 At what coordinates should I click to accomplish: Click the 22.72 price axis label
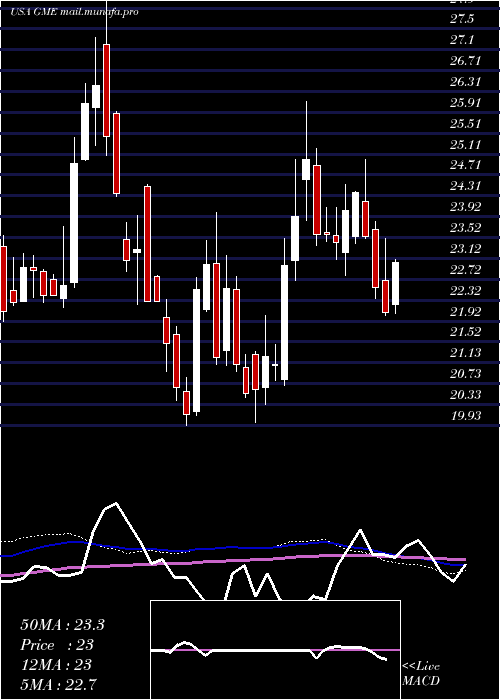click(x=466, y=270)
